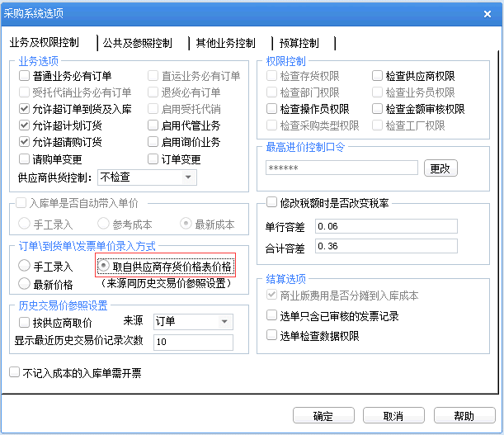Open the 其他业务控制 tab
Viewport: 504px width, 435px height.
point(226,43)
